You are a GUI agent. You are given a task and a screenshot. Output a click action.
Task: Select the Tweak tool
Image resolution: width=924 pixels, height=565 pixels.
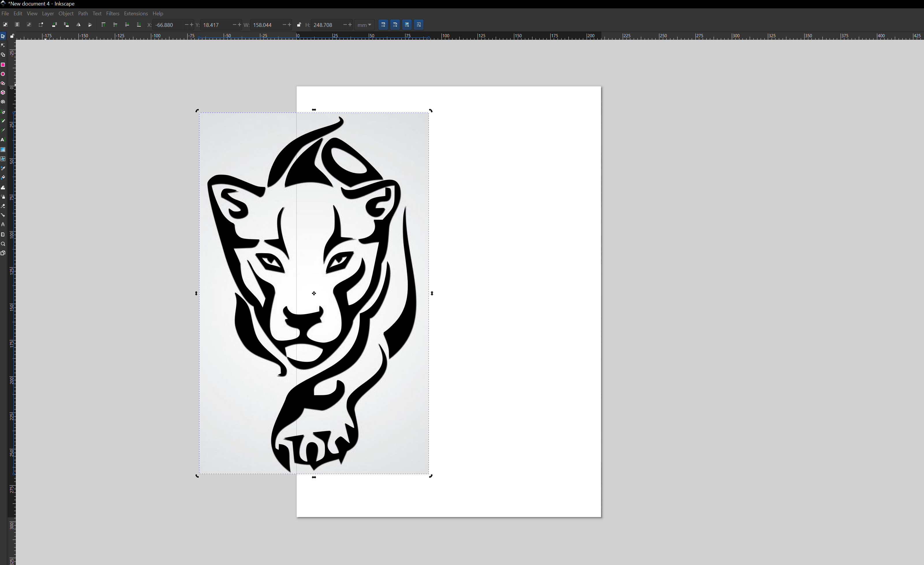tap(3, 188)
